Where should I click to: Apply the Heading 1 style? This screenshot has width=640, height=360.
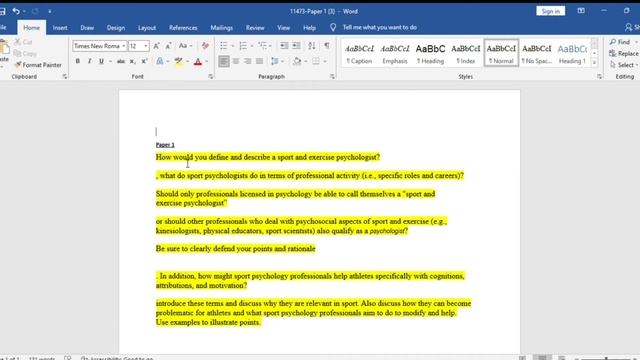572,53
